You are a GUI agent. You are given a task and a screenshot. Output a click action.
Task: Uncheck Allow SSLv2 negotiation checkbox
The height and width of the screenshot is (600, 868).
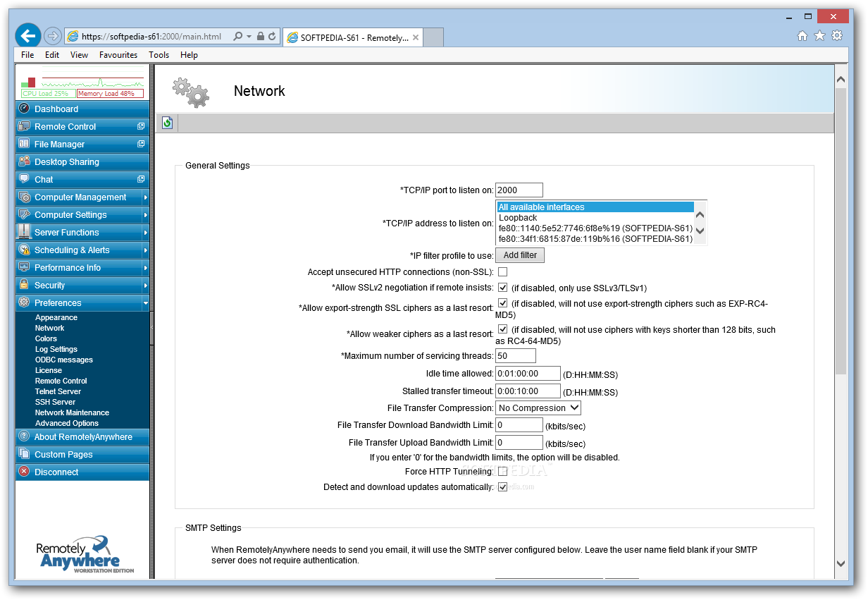tap(502, 288)
